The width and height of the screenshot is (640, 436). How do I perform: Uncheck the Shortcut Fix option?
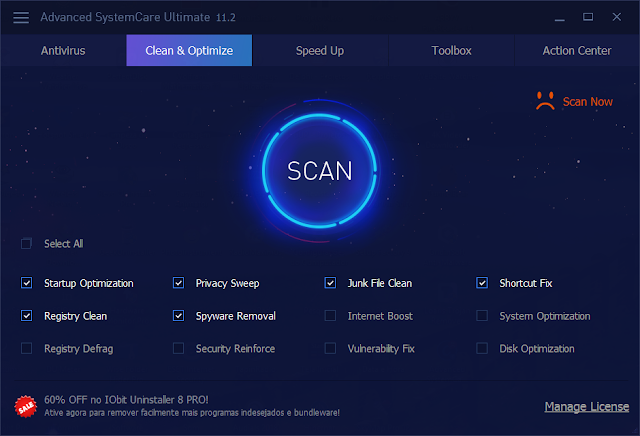click(482, 283)
